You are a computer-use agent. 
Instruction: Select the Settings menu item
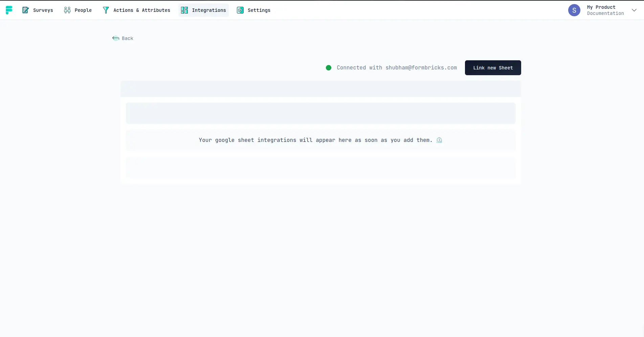point(259,10)
